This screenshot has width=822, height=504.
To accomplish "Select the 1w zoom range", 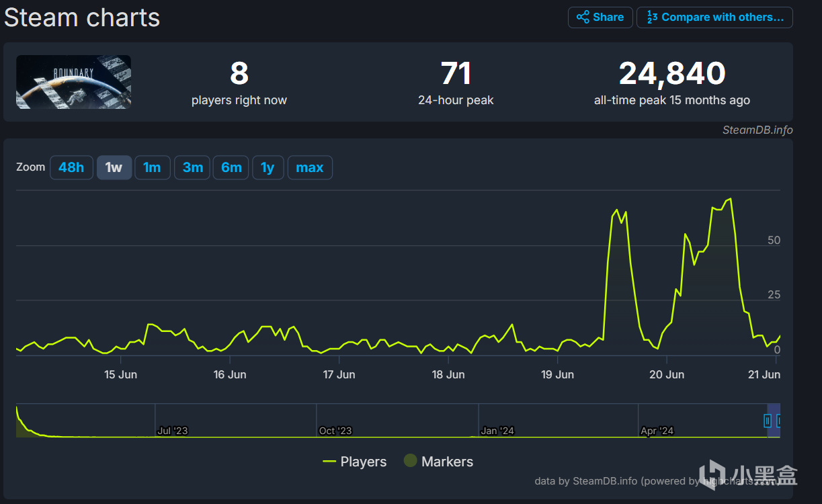I will click(x=114, y=167).
